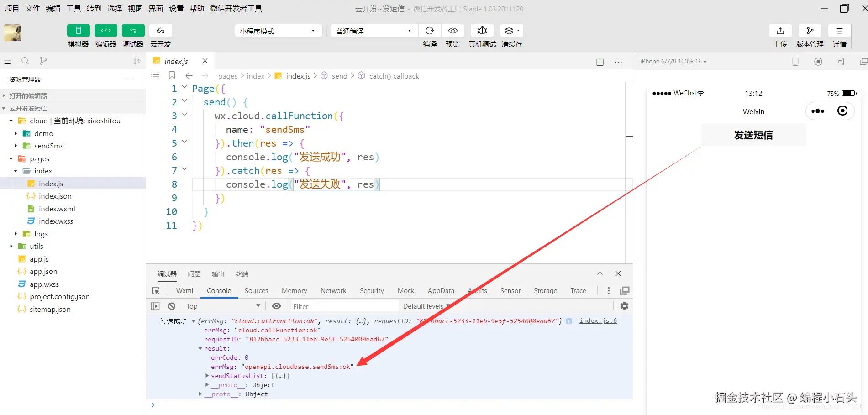Image resolution: width=868 pixels, height=415 pixels.
Task: Collapse the cloud folder
Action: pos(11,121)
